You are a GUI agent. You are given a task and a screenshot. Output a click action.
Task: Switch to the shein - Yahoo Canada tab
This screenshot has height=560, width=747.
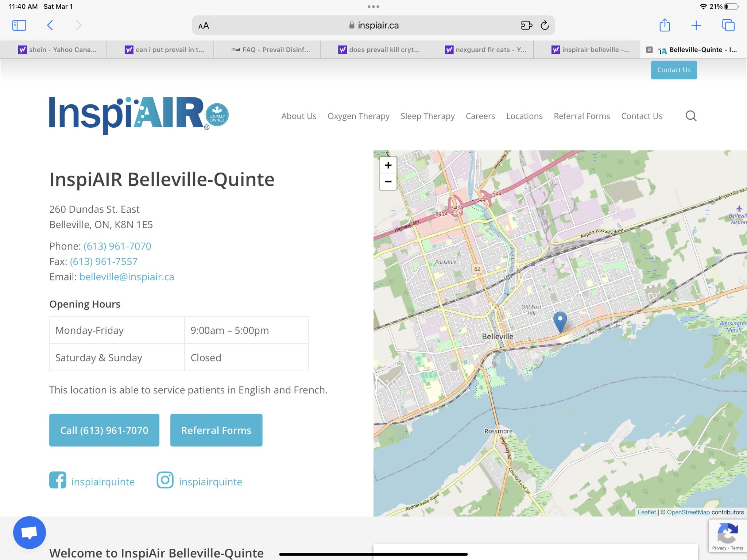point(54,50)
